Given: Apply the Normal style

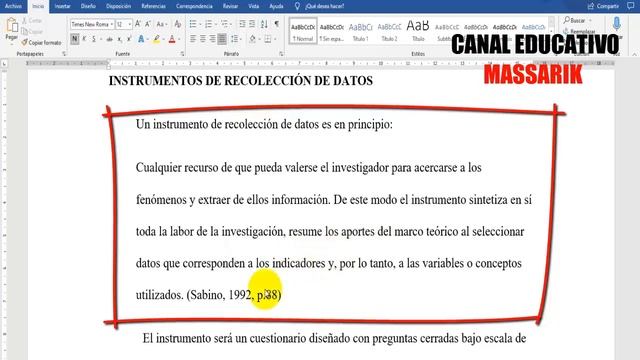Looking at the screenshot, I should [x=303, y=31].
